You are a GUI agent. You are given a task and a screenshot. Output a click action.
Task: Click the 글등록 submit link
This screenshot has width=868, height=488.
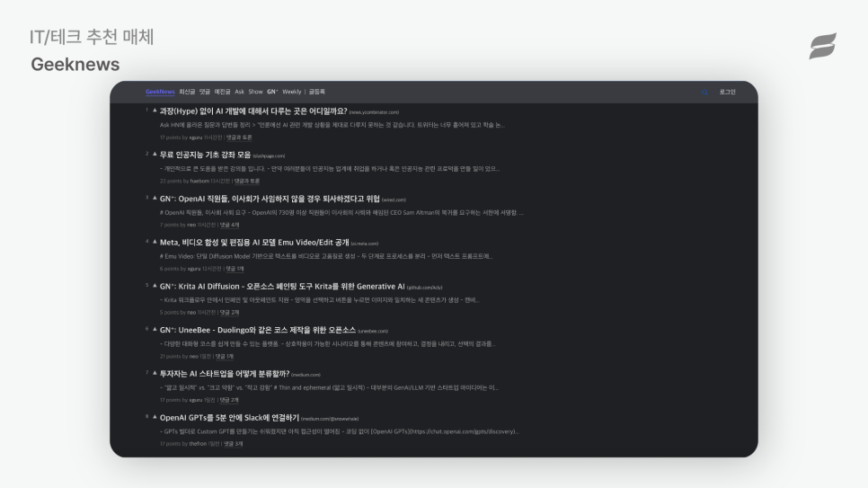click(316, 92)
